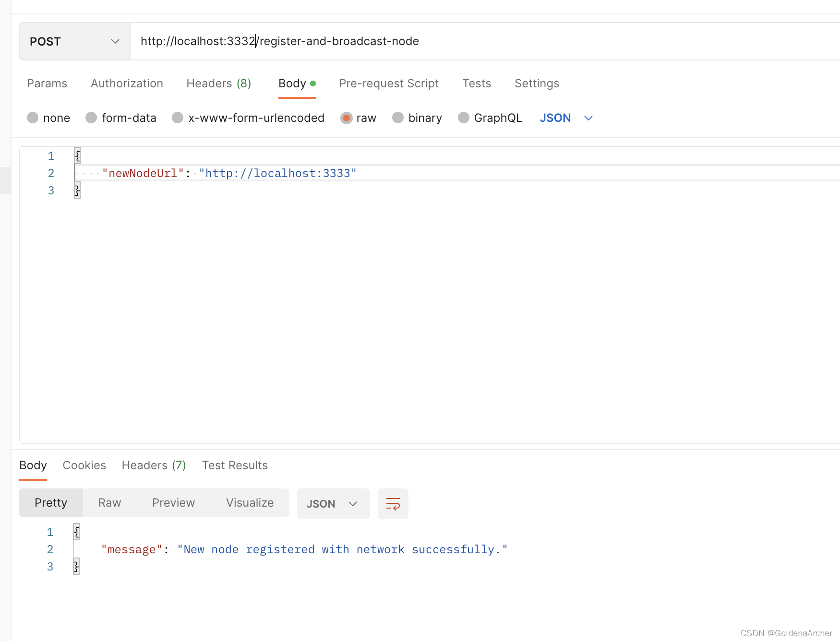
Task: Open the request body JSON format dropdown
Action: 566,118
